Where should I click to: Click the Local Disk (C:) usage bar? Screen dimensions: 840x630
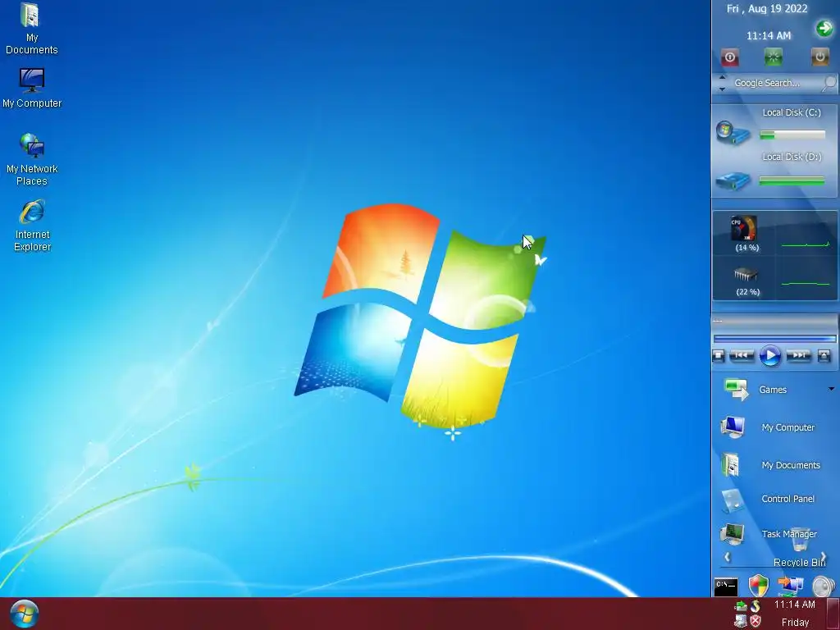[x=792, y=135]
